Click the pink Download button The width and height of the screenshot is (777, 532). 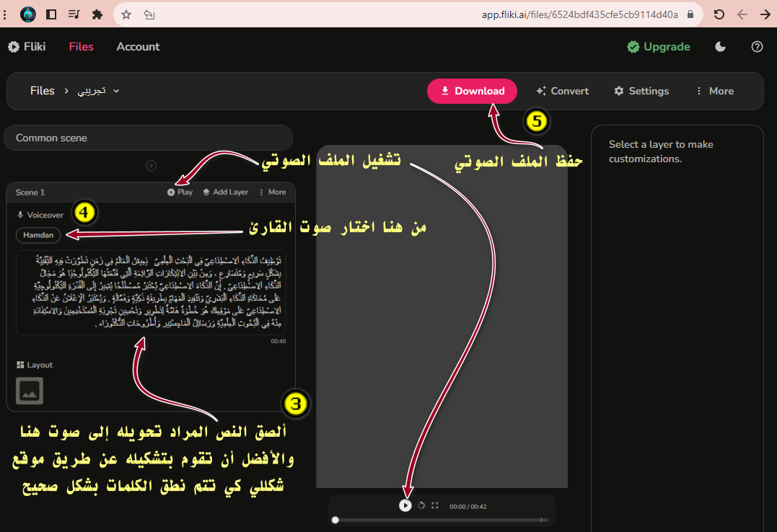(472, 91)
